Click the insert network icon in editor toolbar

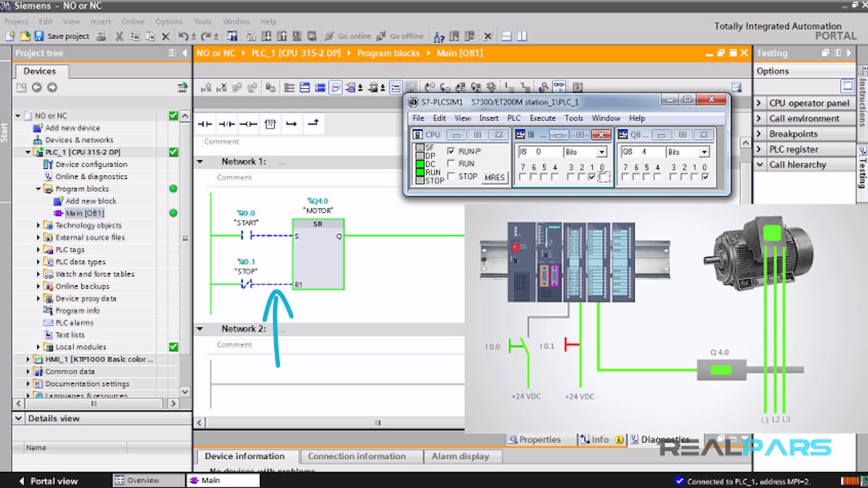pyautogui.click(x=208, y=87)
